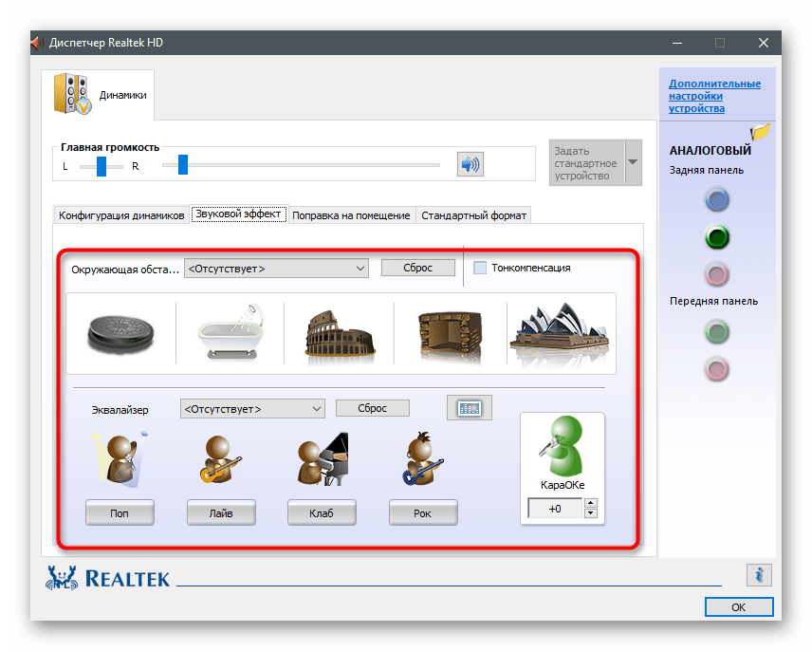Open the yellow folder connector settings icon
The width and height of the screenshot is (812, 651).
[760, 133]
